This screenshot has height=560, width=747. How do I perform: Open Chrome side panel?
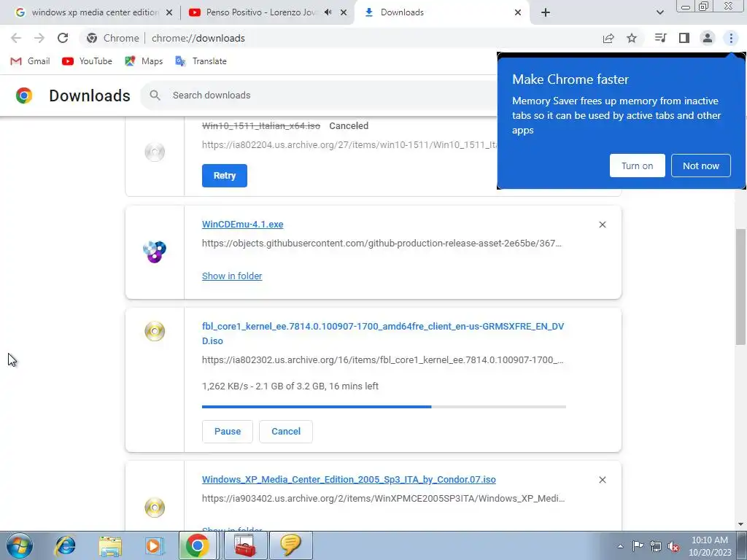[x=684, y=38]
